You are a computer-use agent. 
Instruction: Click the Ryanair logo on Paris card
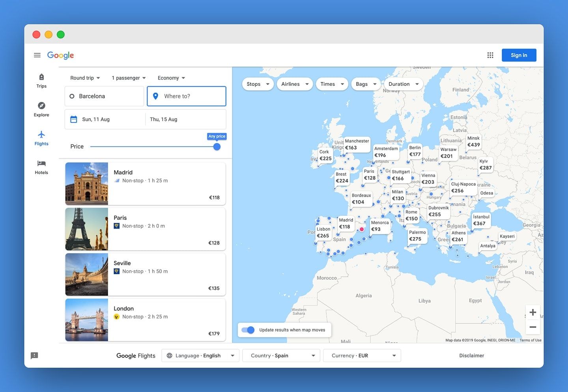(117, 226)
